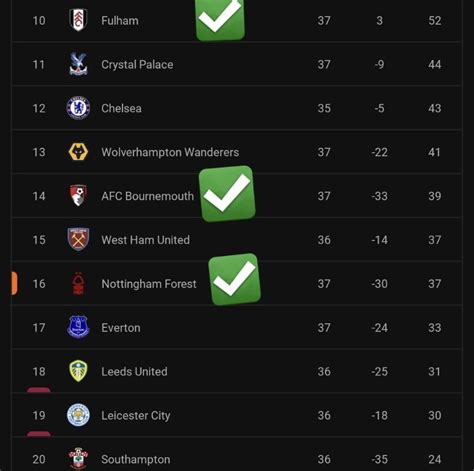This screenshot has height=471, width=474.
Task: Toggle the green checkmark next to AFC Bournemouth
Action: [227, 194]
